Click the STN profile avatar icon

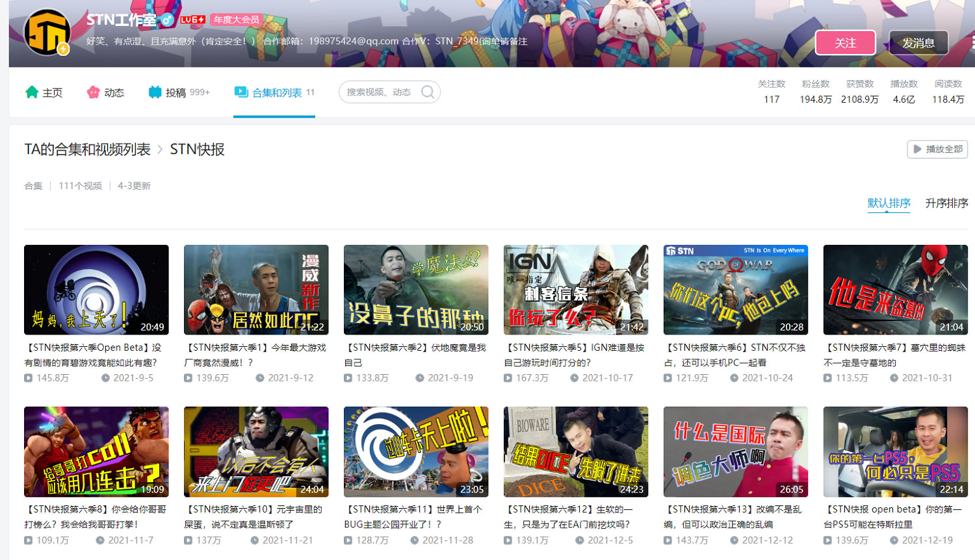(47, 32)
